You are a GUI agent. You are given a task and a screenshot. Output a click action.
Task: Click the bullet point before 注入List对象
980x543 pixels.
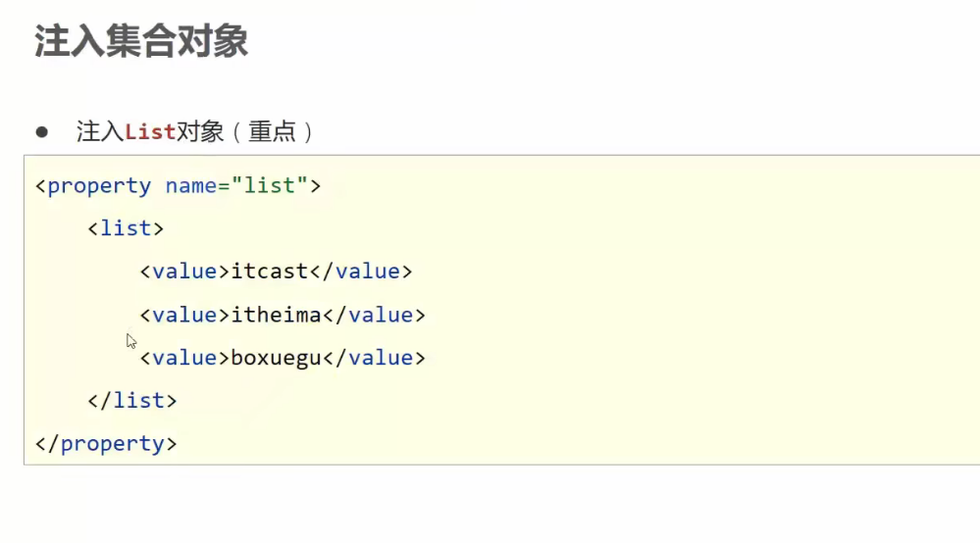[42, 131]
